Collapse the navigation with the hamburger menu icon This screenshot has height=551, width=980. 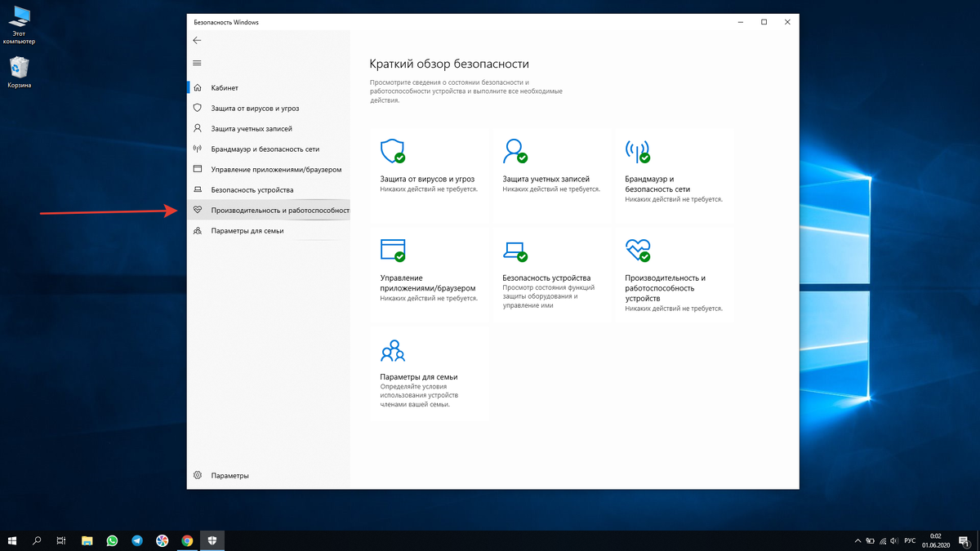click(x=197, y=63)
